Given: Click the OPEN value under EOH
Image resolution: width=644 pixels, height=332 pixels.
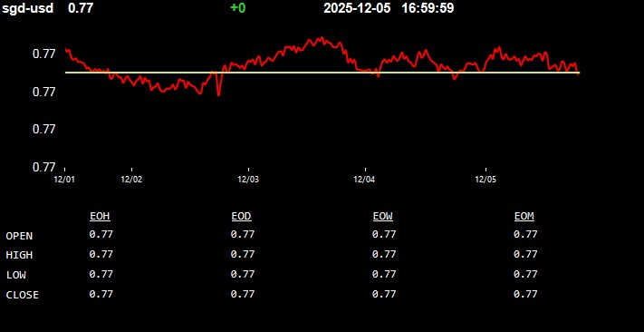Looking at the screenshot, I should point(101,234).
